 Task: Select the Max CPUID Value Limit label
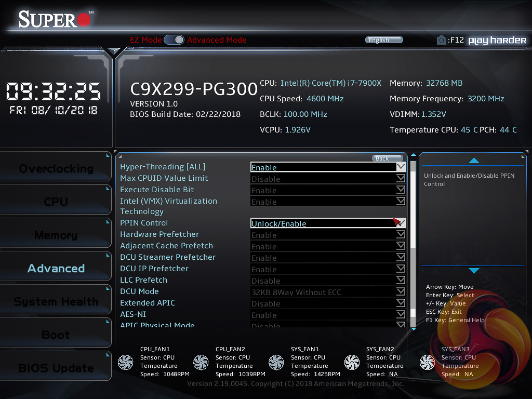tap(164, 178)
